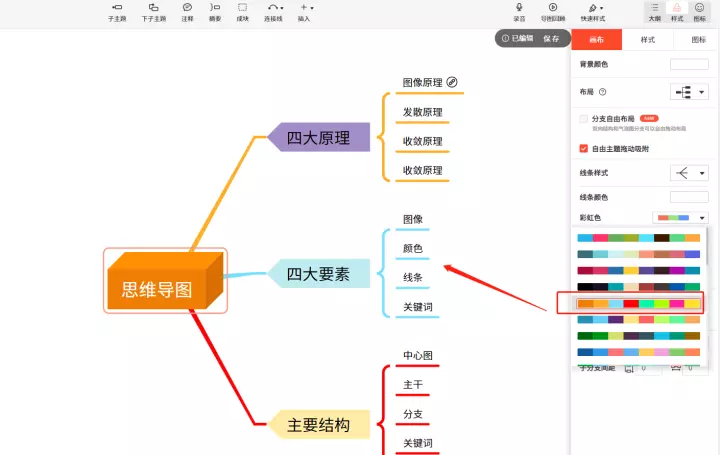The image size is (720, 455).
Task: Select the 成块 boundary tool
Action: click(x=242, y=8)
